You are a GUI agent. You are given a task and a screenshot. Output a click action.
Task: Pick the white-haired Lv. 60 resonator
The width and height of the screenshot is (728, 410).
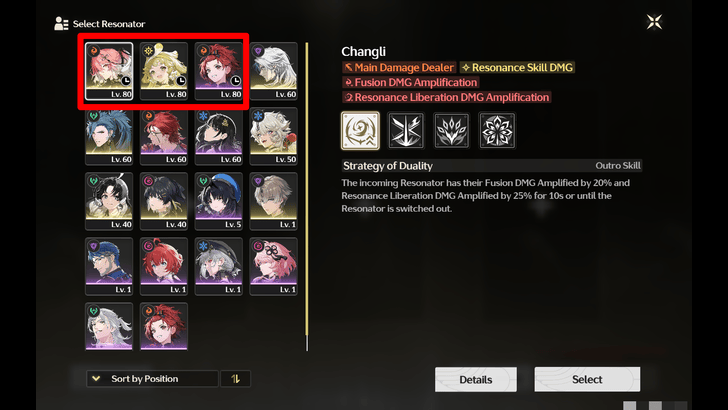(x=273, y=71)
